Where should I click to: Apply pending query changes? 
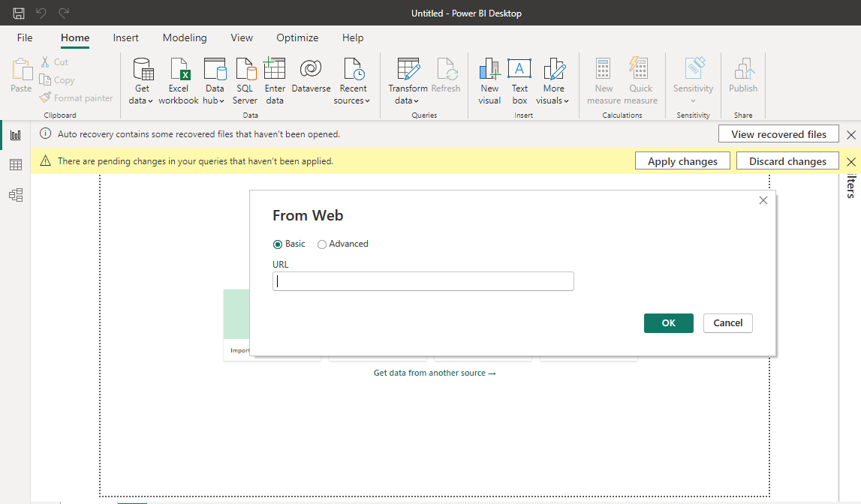click(682, 160)
